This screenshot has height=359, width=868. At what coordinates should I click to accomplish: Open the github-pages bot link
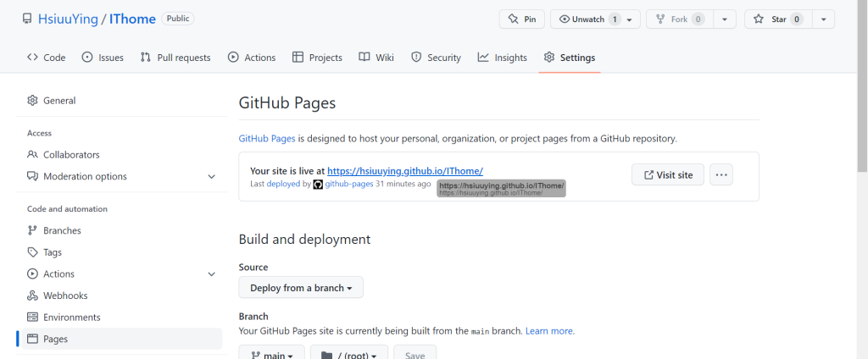348,184
